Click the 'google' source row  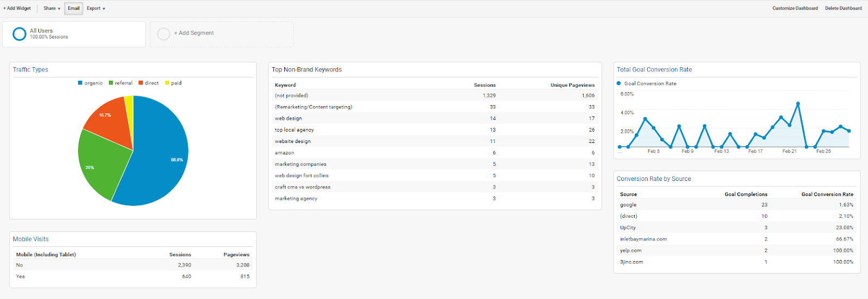737,205
